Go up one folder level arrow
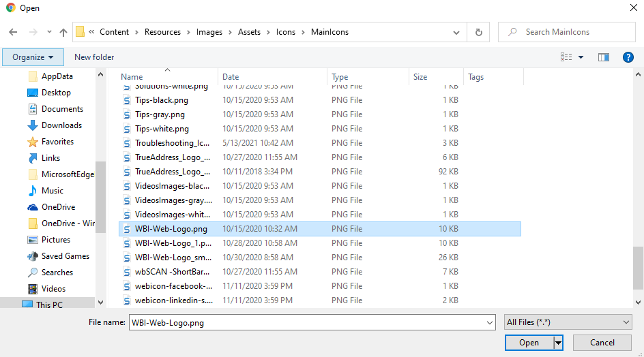Image resolution: width=644 pixels, height=357 pixels. click(63, 32)
